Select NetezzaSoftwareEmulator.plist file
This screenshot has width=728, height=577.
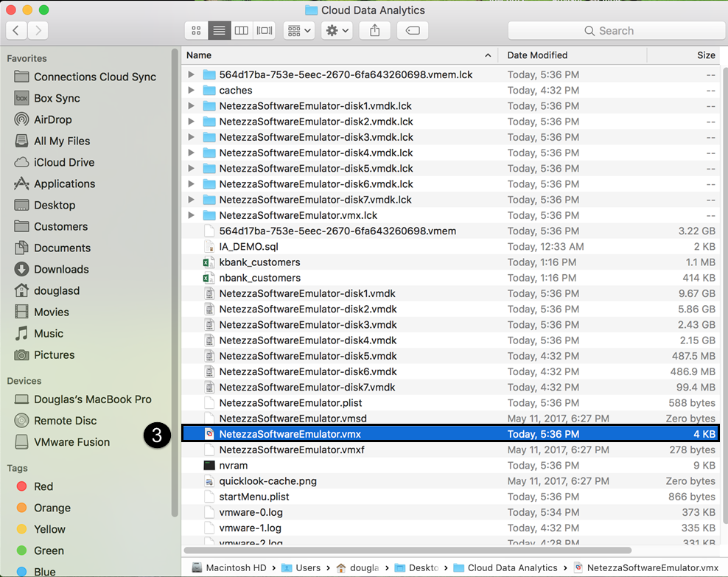pyautogui.click(x=450, y=403)
